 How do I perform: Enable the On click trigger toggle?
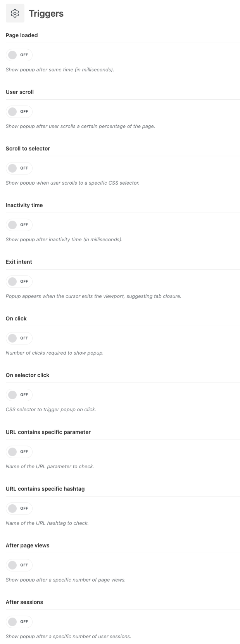(x=19, y=338)
